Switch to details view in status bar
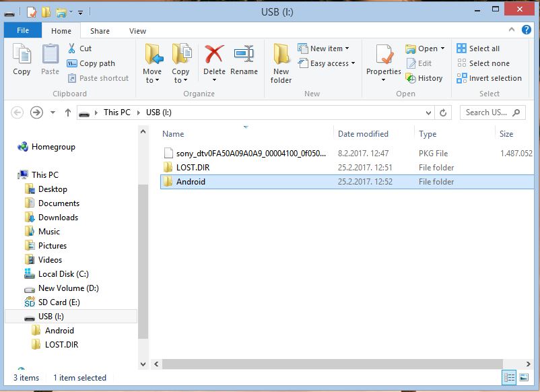 (x=510, y=378)
